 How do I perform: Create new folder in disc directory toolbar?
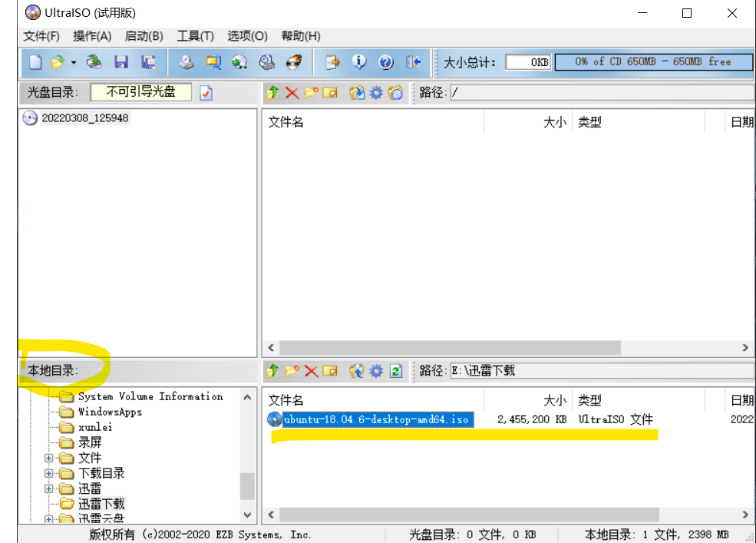tap(311, 92)
